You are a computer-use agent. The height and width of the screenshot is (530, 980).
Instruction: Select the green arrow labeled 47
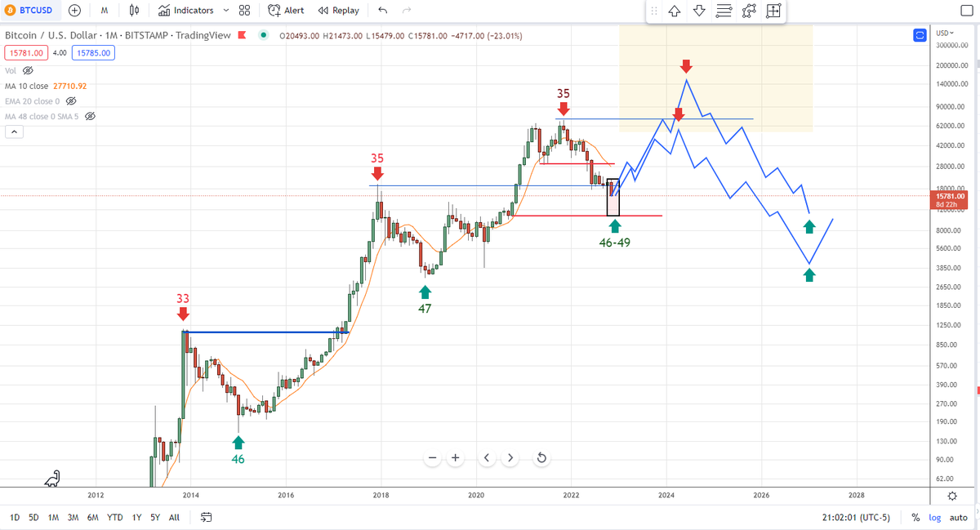(x=425, y=292)
